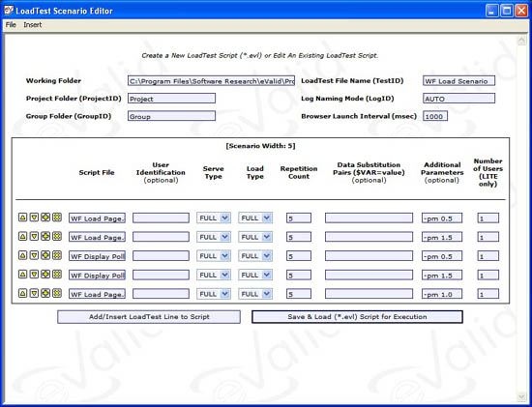The image size is (532, 407).
Task: Click Data Substitution field of -pm 0.5 Display Poll row
Action: (369, 256)
